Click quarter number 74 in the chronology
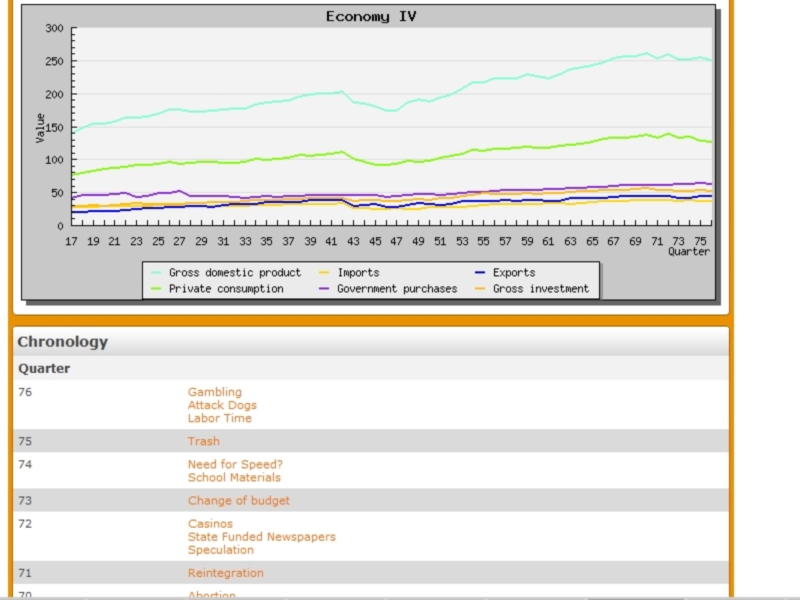The width and height of the screenshot is (800, 600). coord(25,464)
